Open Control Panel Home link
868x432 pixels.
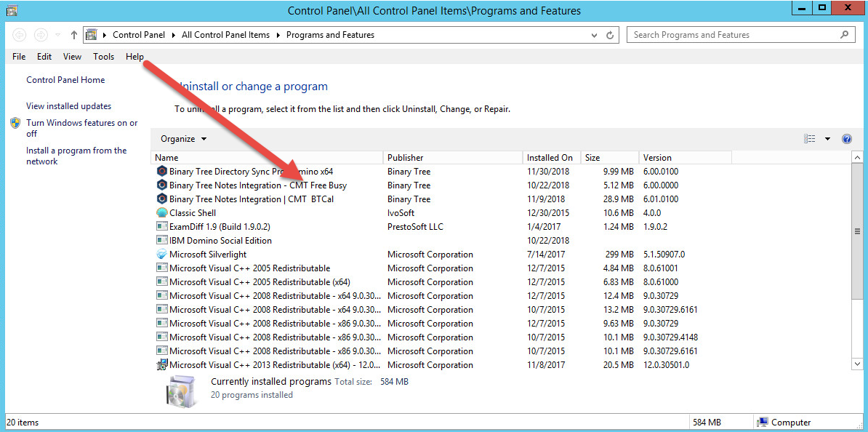65,80
